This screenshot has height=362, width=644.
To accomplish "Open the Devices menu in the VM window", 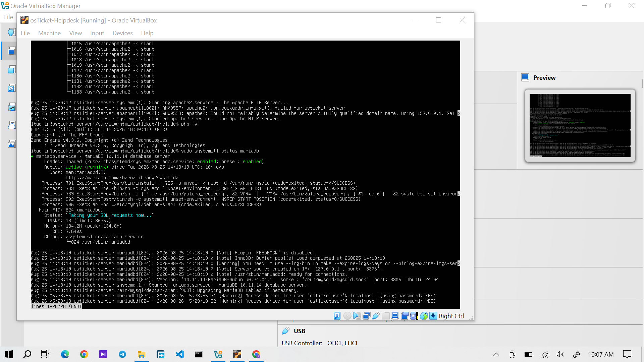I will 122,33.
